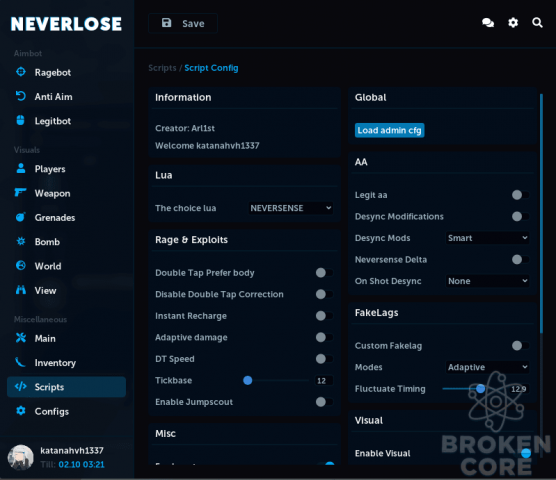
Task: Enable Jumpscout toggle
Action: coord(324,402)
